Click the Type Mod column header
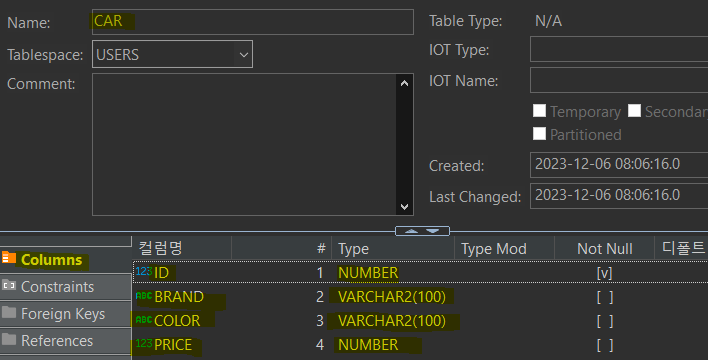 (504, 248)
